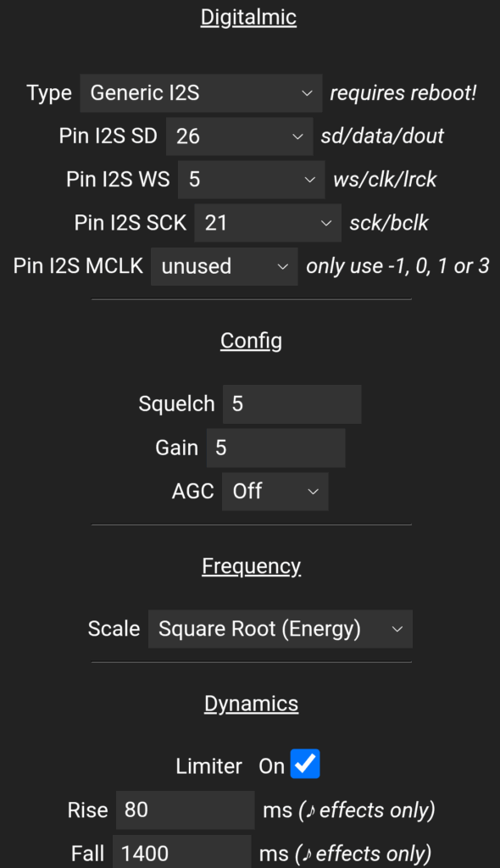Screen dimensions: 500x868
Task: Expand the Pin I2S SD dropdown
Action: (239, 136)
